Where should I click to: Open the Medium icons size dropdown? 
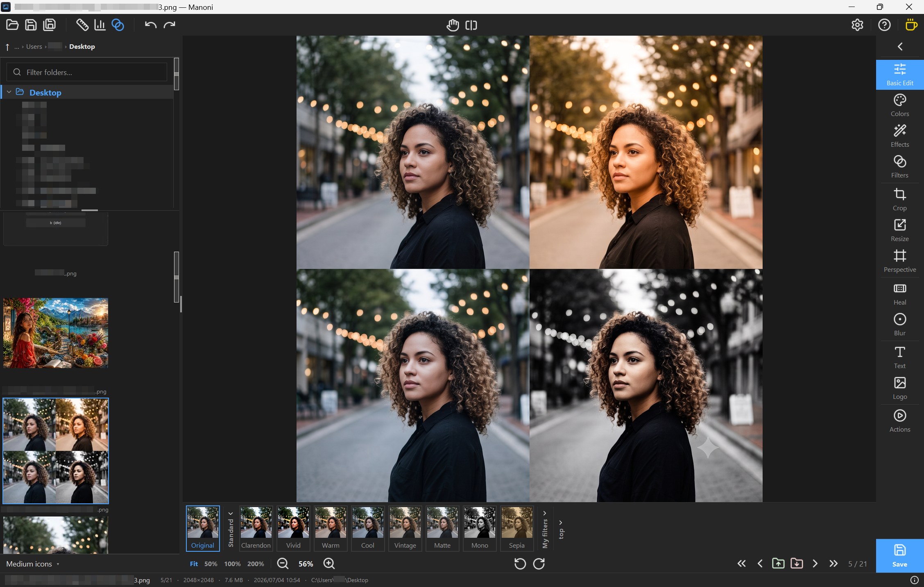coord(33,564)
